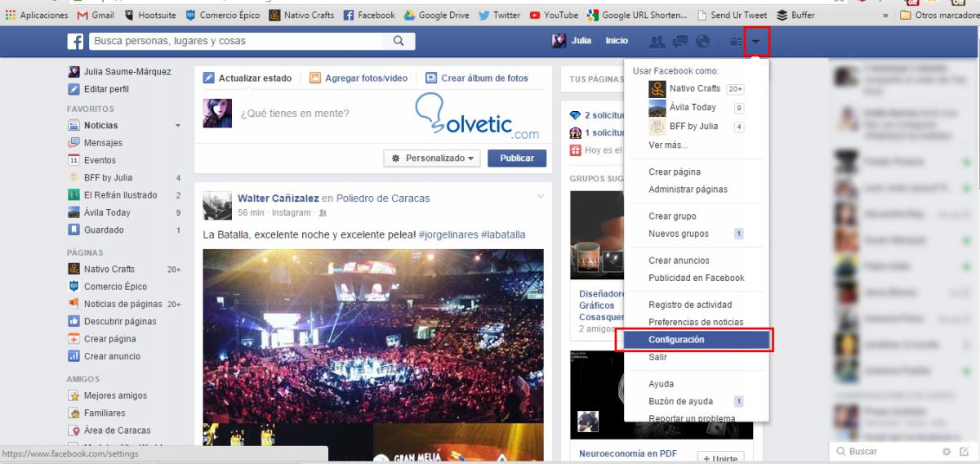
Task: Click Ávila Today thumbnail in dropdown menu
Action: tap(657, 108)
